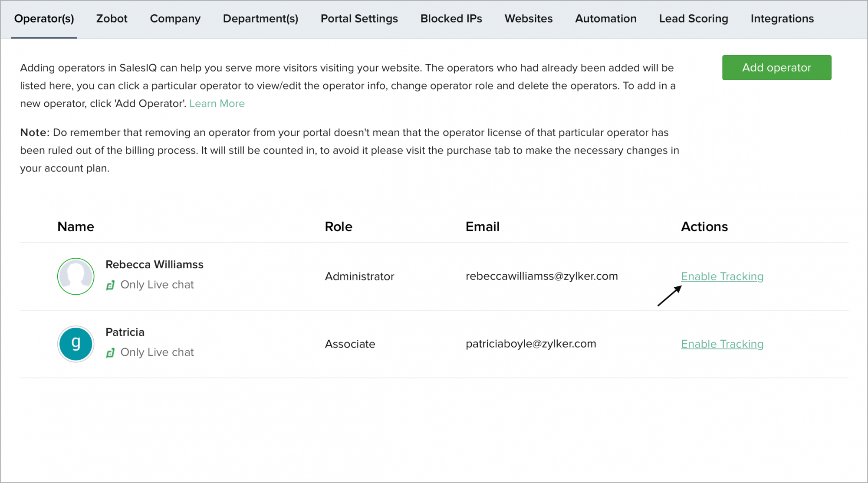This screenshot has width=868, height=483.
Task: Select the Administrator role cell
Action: click(359, 276)
